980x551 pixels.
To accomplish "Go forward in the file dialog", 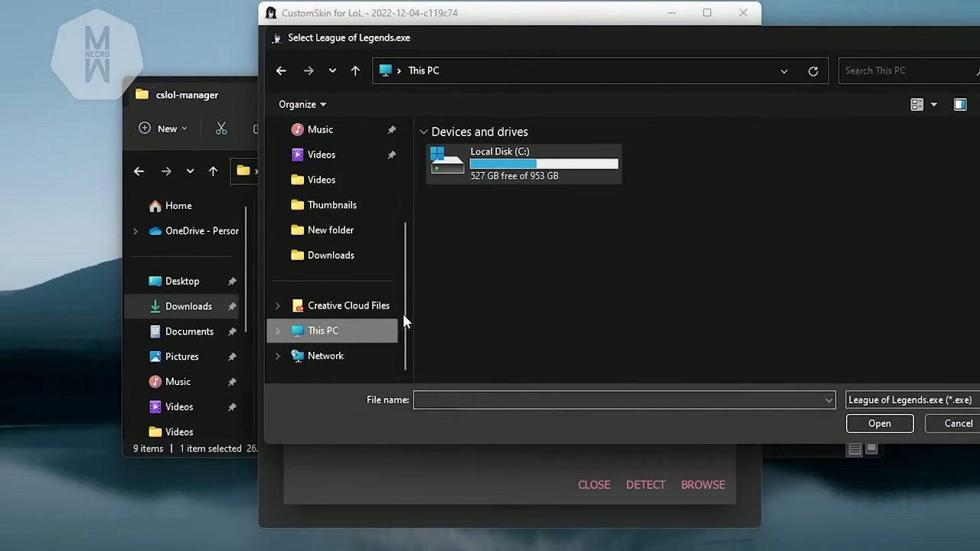I will pos(309,70).
